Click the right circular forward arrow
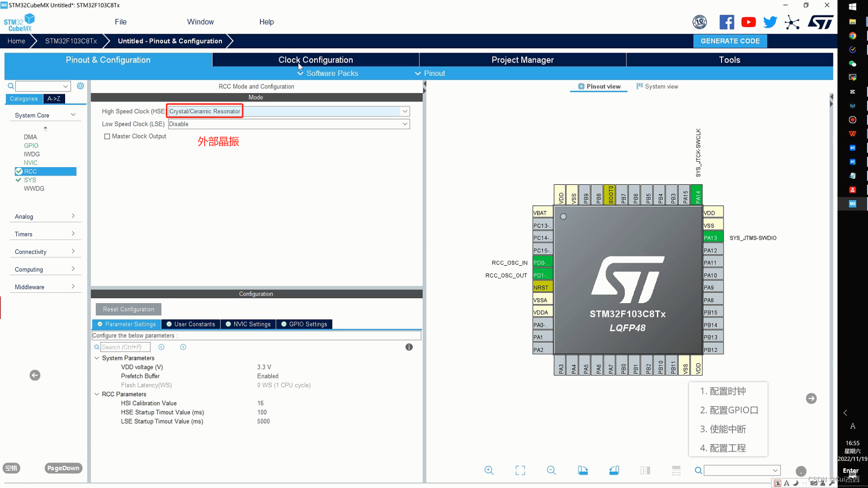The width and height of the screenshot is (868, 488). [811, 398]
